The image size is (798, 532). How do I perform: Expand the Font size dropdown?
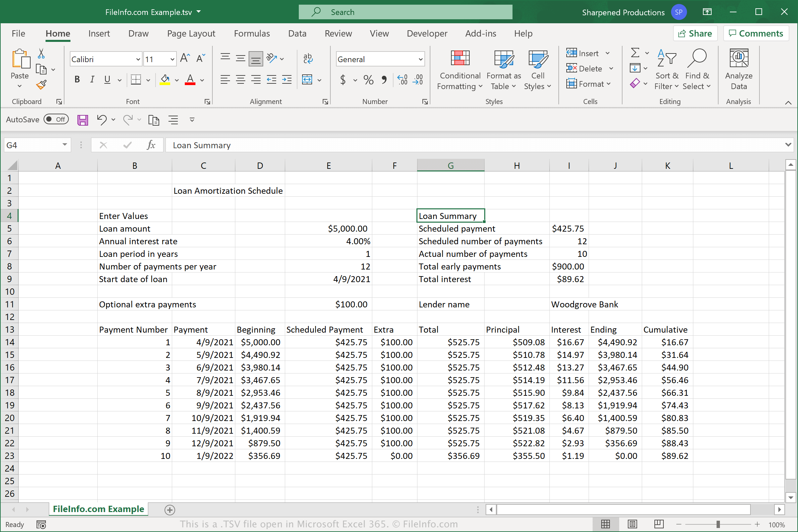coord(173,59)
